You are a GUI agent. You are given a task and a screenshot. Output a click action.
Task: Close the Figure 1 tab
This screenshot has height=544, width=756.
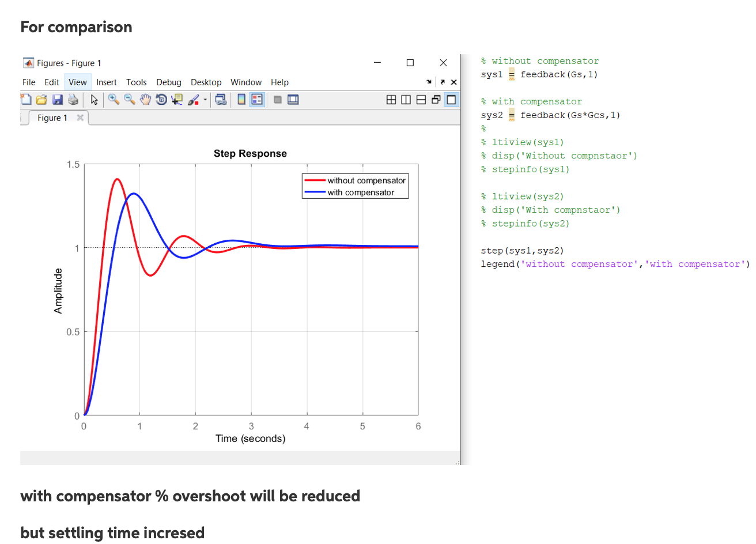(80, 118)
